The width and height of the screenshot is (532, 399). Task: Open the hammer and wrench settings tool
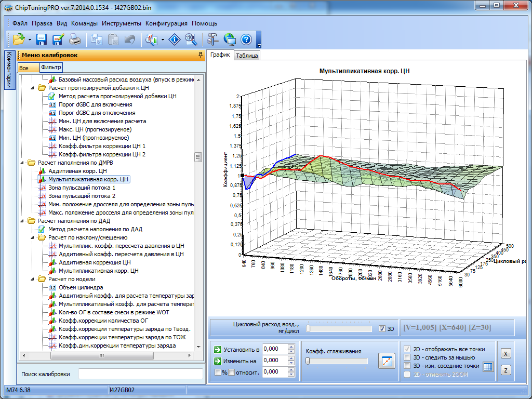click(x=212, y=39)
